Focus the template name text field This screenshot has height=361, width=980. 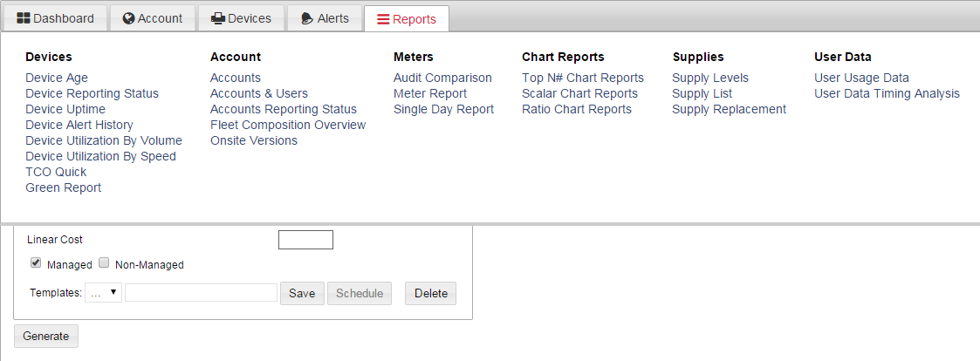pos(202,292)
